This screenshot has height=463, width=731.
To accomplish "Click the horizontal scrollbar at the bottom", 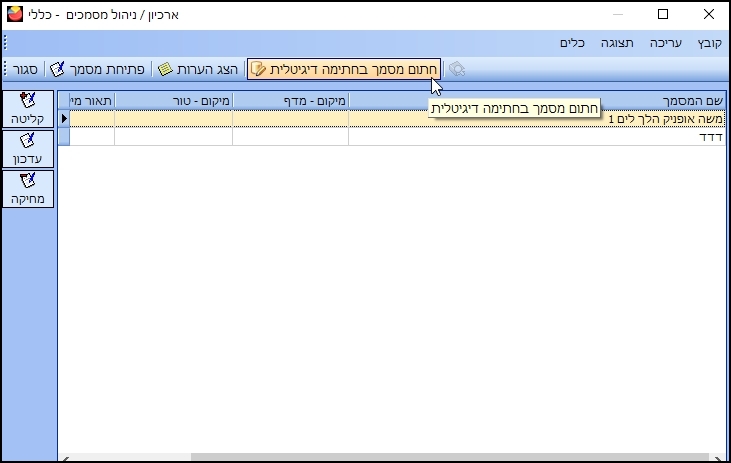I will (390, 458).
